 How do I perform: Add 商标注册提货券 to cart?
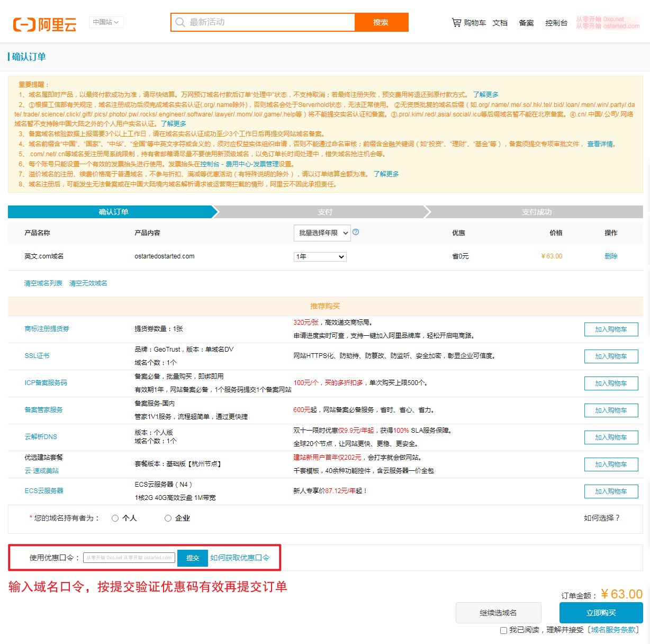point(611,329)
